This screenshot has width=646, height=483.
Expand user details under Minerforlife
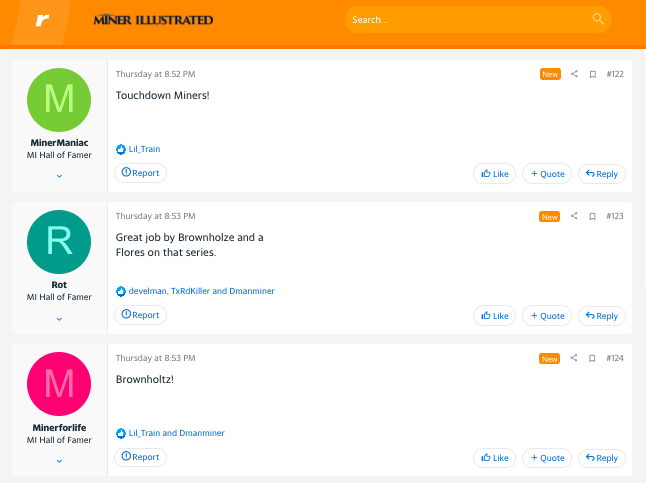coord(59,461)
